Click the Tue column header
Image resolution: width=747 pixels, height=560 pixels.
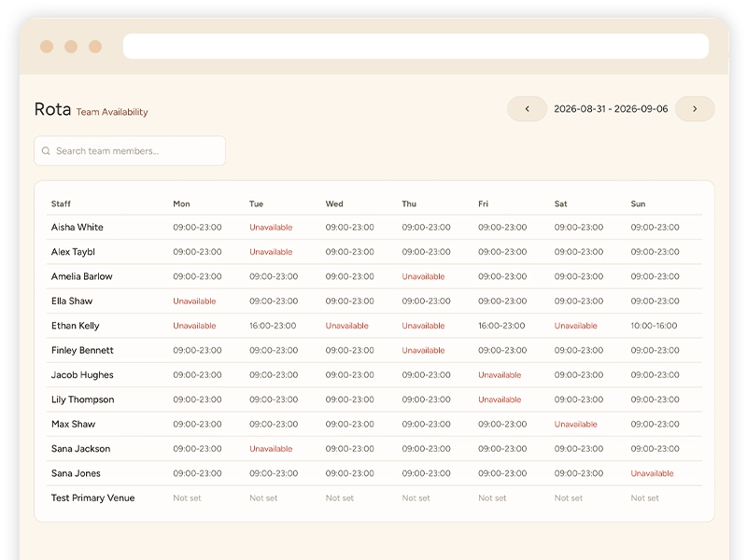[256, 203]
